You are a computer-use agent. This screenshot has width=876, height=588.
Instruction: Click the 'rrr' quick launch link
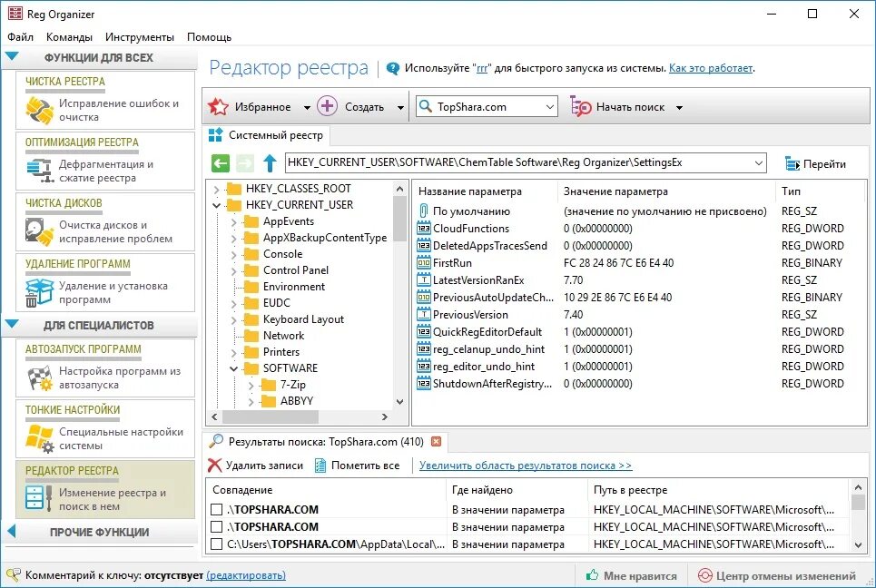[x=482, y=69]
